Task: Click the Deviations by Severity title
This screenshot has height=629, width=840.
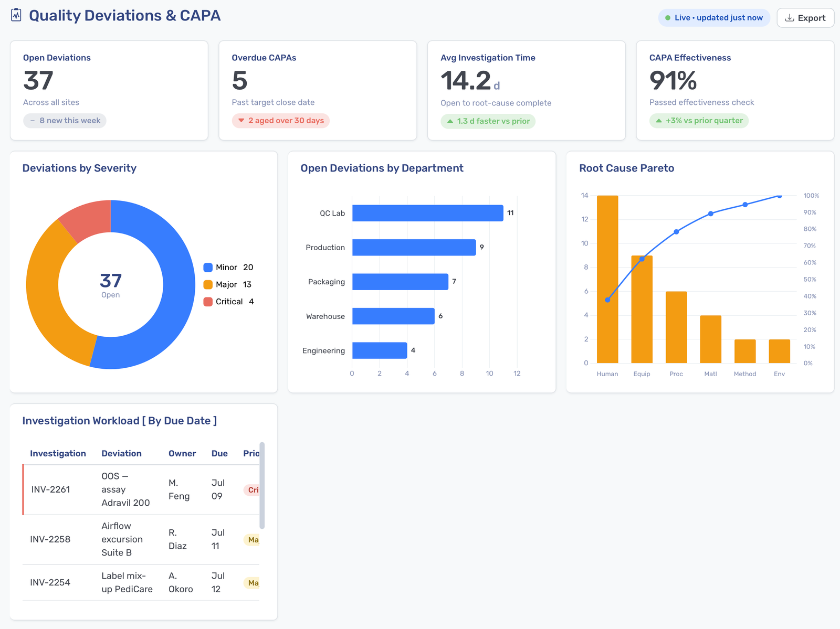Action: click(79, 168)
